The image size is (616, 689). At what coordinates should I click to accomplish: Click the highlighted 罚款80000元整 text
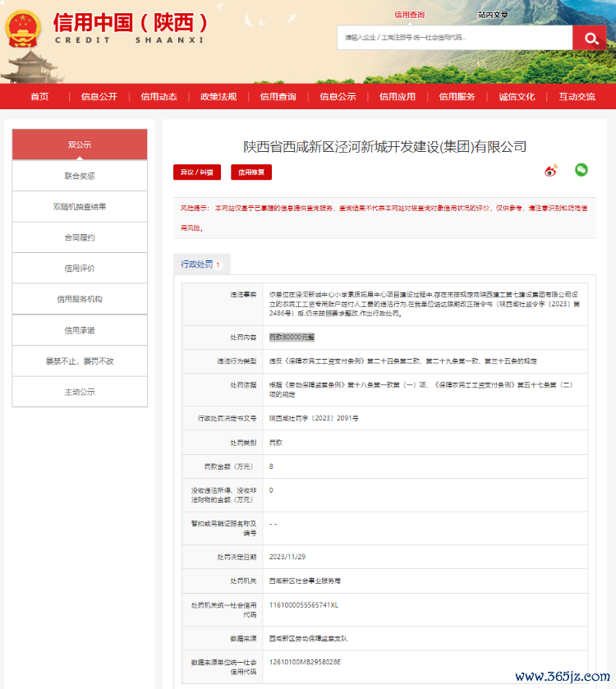coord(292,337)
